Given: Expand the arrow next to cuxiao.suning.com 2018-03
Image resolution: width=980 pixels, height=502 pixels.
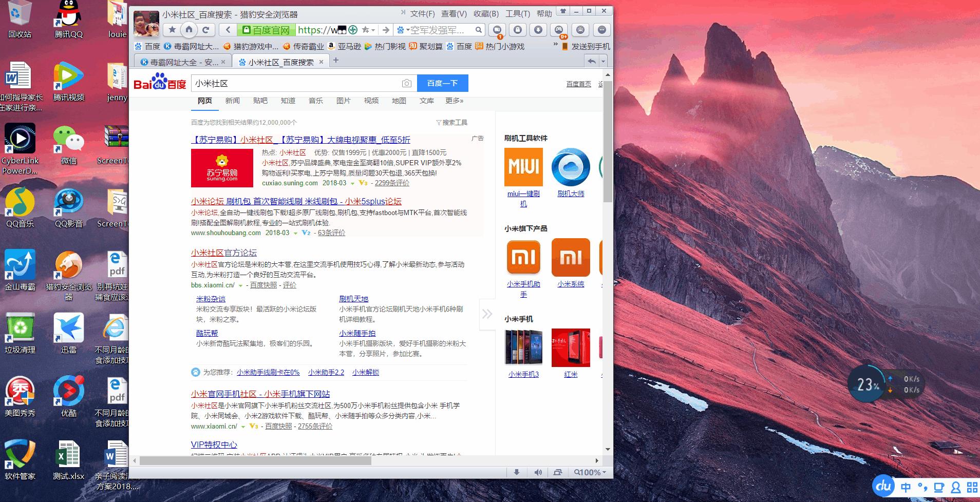Looking at the screenshot, I should point(352,183).
